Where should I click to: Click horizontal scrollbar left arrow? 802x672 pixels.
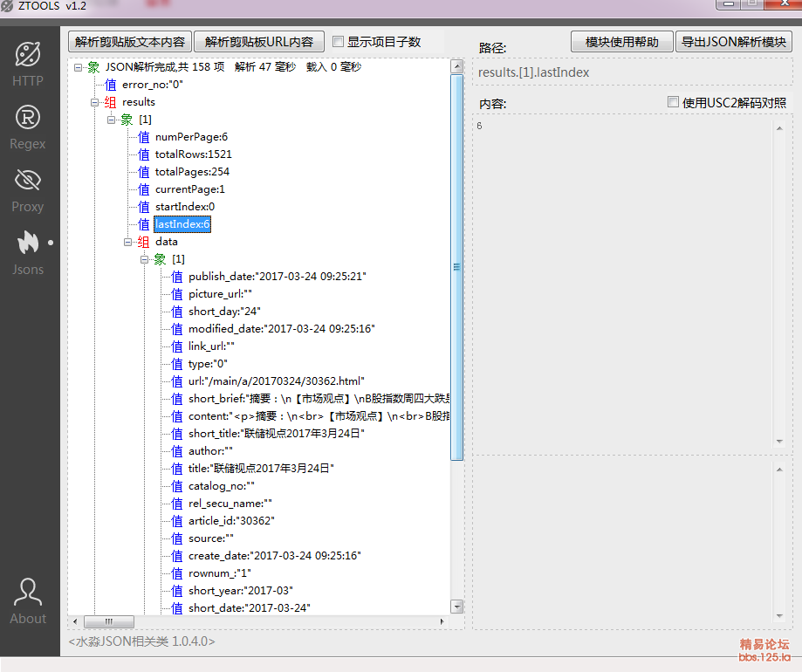(75, 622)
